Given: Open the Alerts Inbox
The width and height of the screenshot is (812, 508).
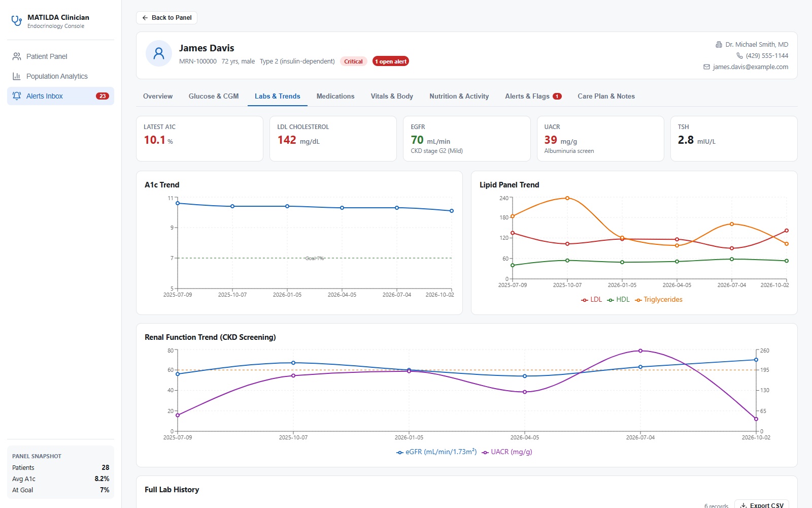Looking at the screenshot, I should pos(60,96).
